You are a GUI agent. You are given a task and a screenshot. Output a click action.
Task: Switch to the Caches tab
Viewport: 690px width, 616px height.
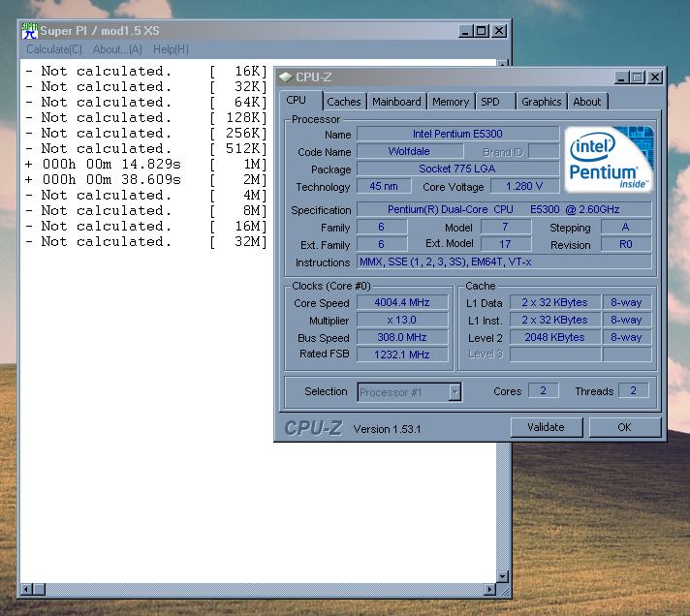[344, 102]
